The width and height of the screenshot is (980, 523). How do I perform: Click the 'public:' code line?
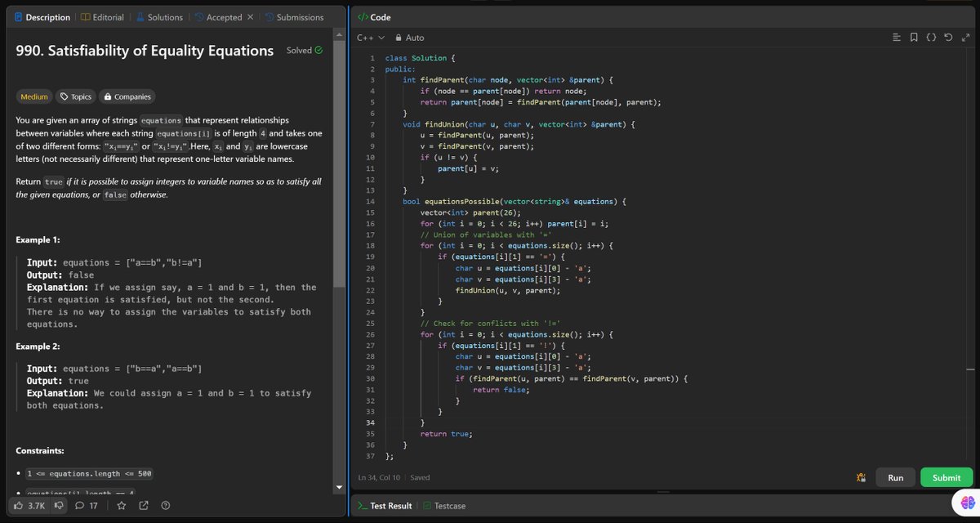(x=399, y=69)
